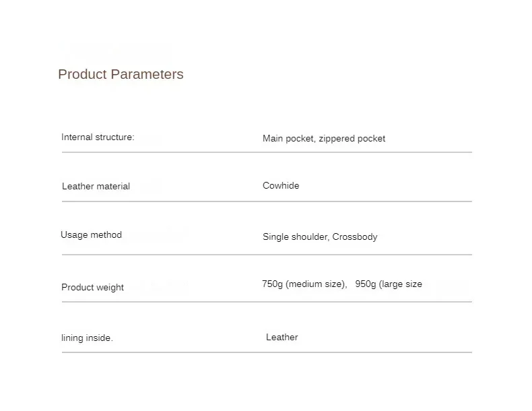Select the "Leather material" label

96,187
